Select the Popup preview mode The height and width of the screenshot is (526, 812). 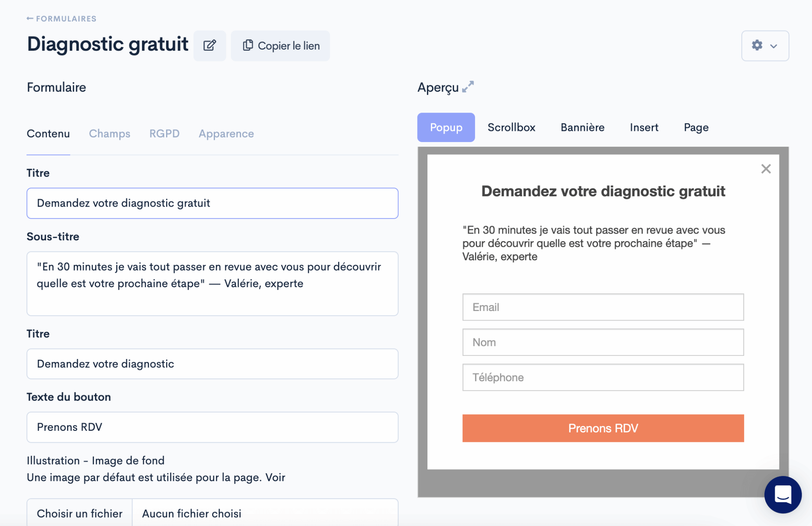click(446, 127)
